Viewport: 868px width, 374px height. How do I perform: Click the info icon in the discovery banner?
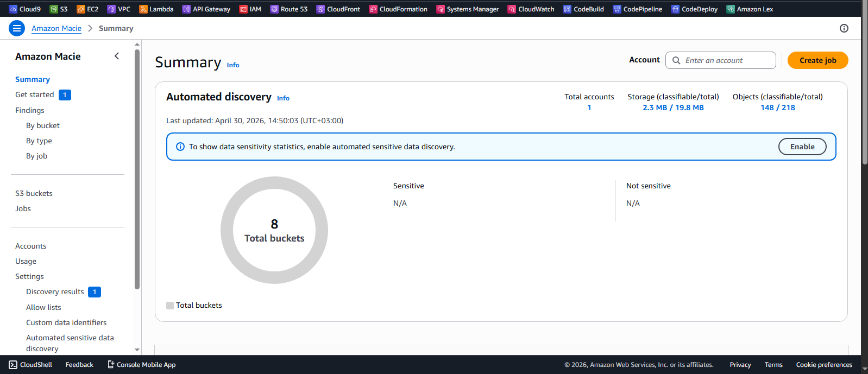pyautogui.click(x=180, y=147)
